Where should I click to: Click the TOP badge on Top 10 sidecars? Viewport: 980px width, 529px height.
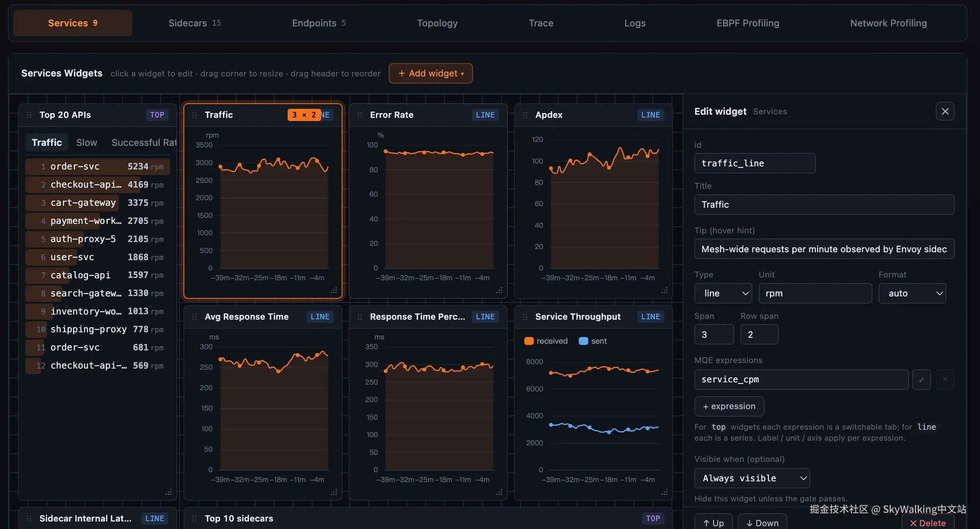(653, 518)
